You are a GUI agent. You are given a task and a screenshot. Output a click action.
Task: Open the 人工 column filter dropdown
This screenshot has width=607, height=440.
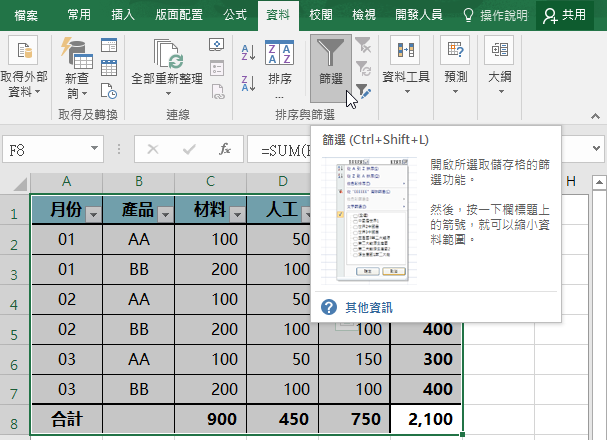coord(307,214)
